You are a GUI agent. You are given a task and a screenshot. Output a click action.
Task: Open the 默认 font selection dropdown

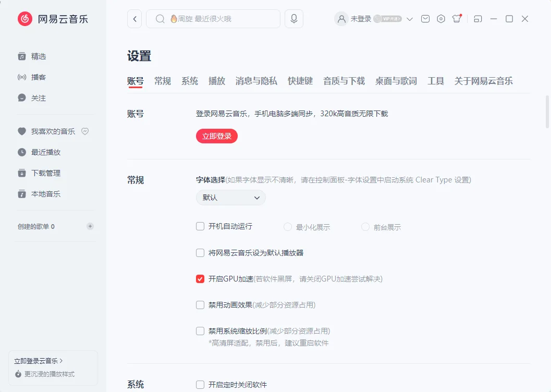point(230,198)
